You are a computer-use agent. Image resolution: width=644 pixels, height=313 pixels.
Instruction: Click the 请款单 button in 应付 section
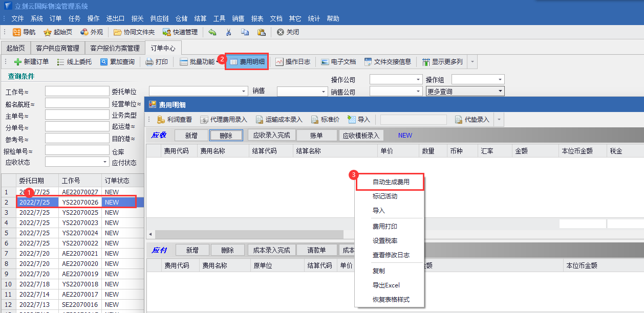(316, 250)
